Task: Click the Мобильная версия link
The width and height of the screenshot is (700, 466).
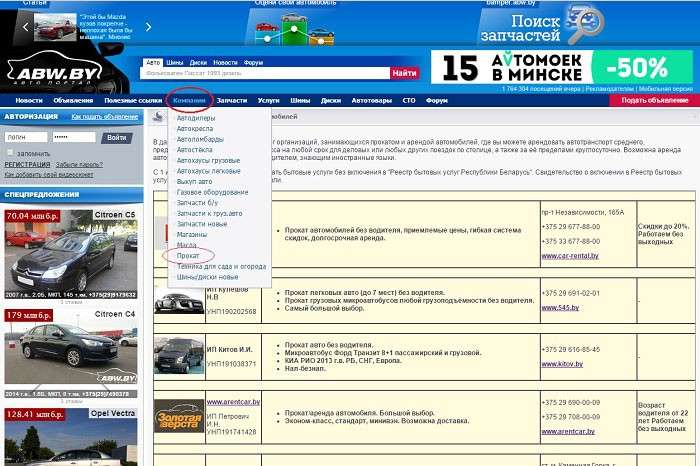Action: tap(665, 89)
